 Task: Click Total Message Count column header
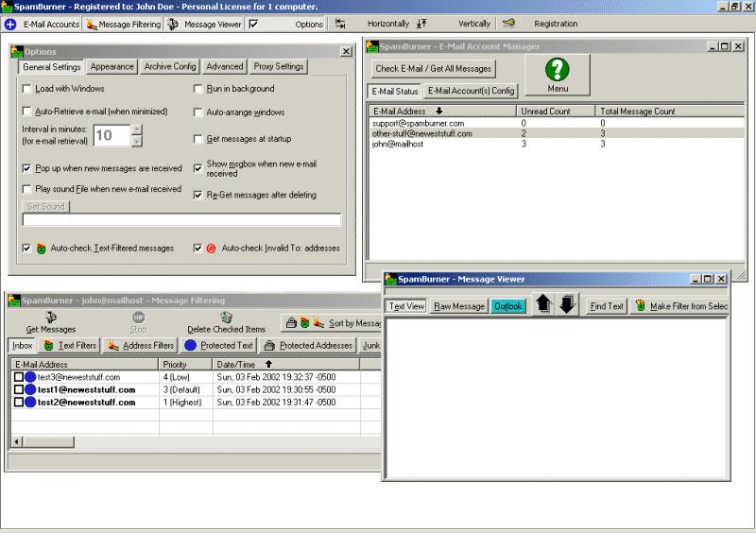pos(670,112)
